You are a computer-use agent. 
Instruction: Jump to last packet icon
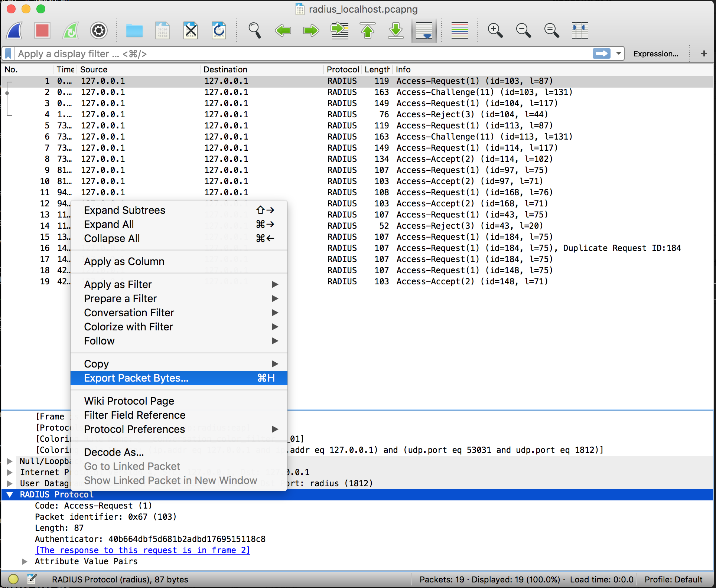tap(396, 30)
